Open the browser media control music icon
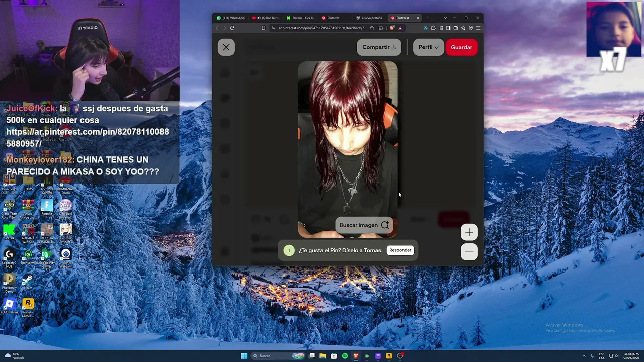This screenshot has height=362, width=644. tap(440, 28)
